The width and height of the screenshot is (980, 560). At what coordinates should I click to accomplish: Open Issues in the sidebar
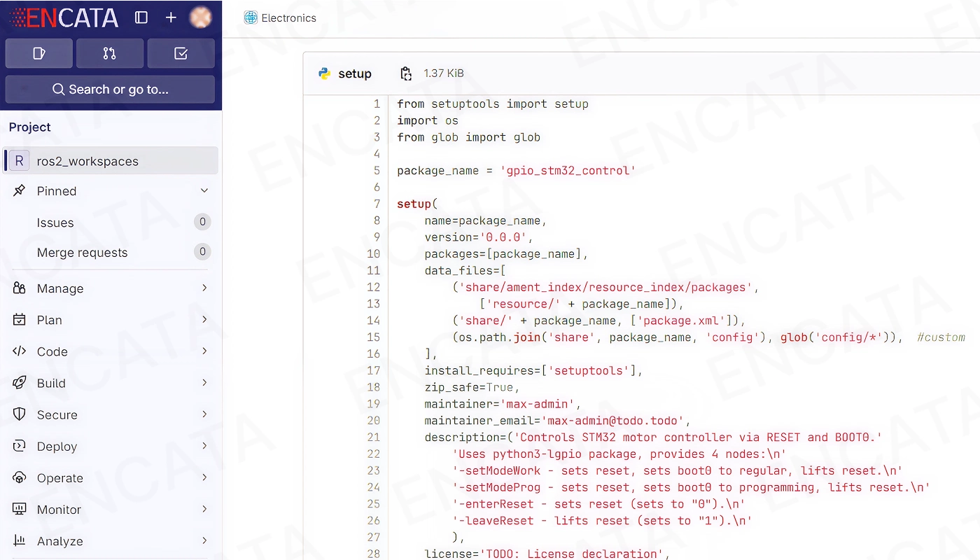(55, 223)
